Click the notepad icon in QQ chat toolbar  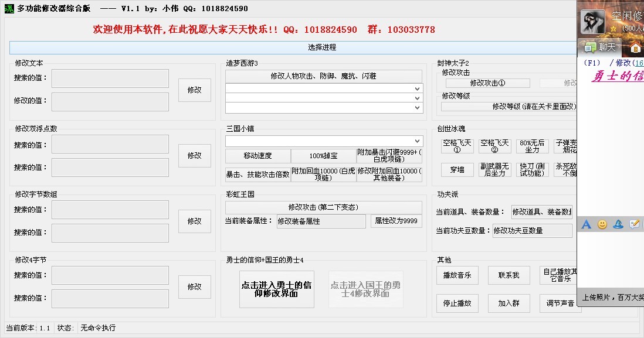634,224
